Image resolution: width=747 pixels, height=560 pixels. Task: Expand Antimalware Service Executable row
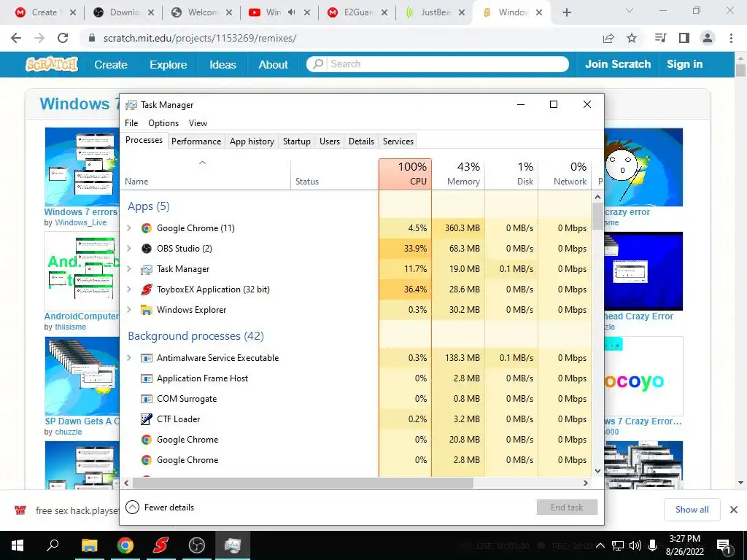[128, 358]
